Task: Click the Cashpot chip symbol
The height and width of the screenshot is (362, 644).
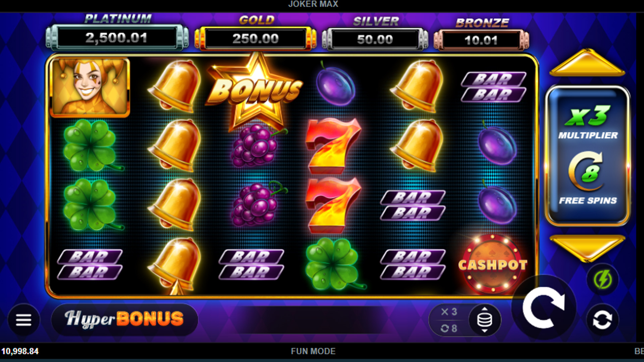Action: [x=492, y=264]
